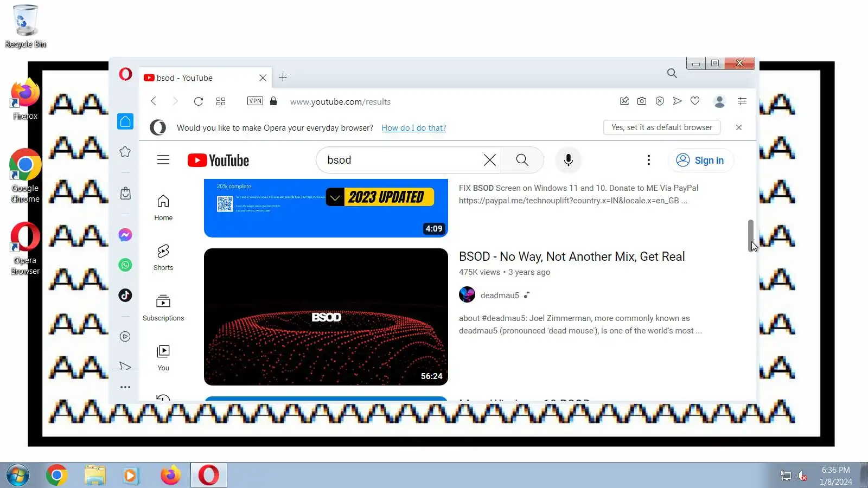The width and height of the screenshot is (868, 488).
Task: Select the Google Chrome desktop shortcut
Action: [25, 176]
